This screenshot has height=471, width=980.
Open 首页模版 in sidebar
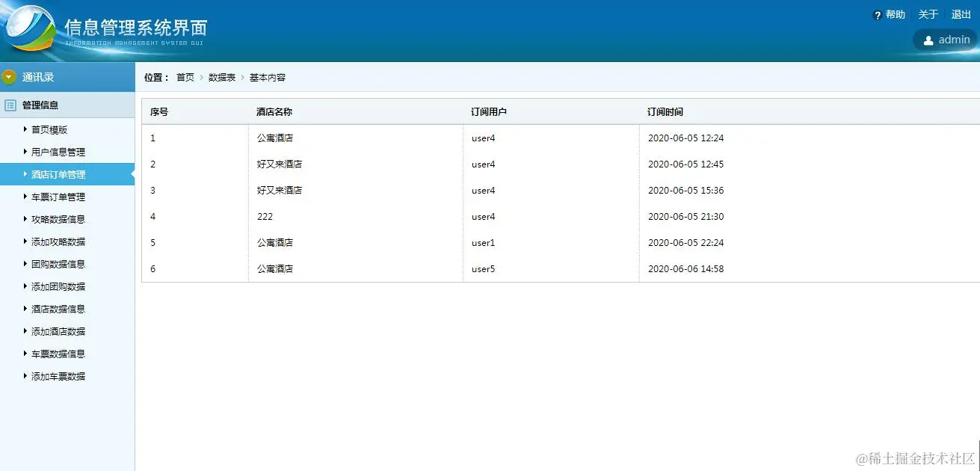(x=49, y=130)
